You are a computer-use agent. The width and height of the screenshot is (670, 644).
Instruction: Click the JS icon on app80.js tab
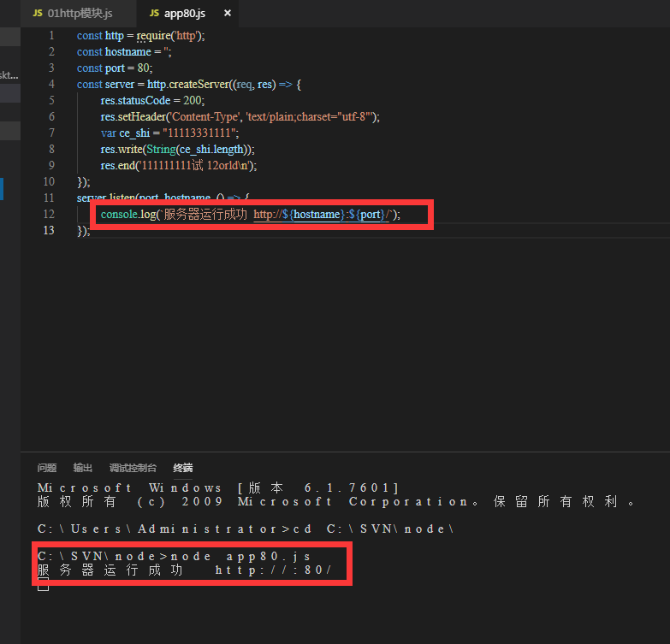(x=154, y=13)
